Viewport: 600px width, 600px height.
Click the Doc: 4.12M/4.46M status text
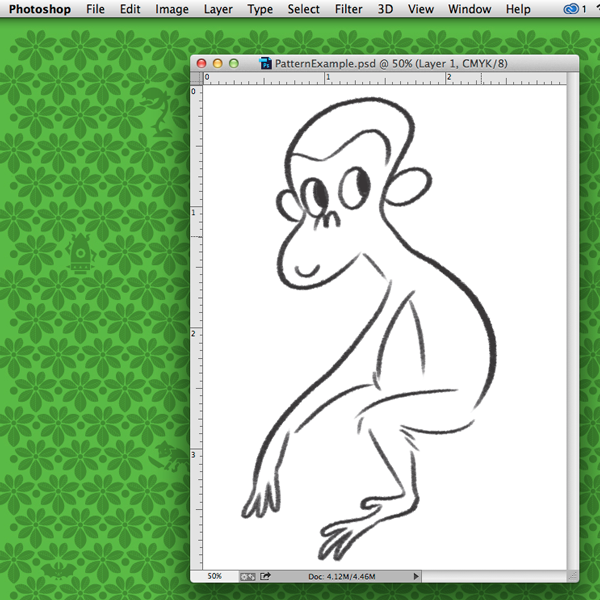pos(342,576)
